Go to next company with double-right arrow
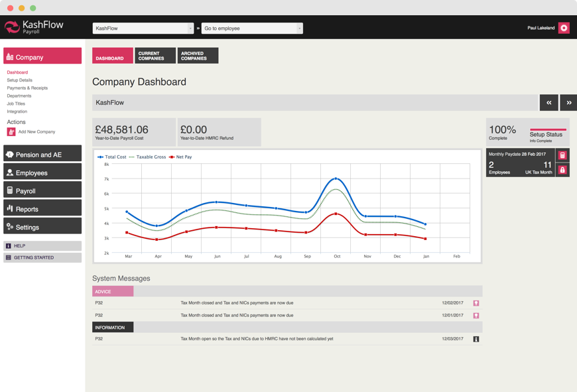Screen dimensions: 577x392 pyautogui.click(x=568, y=103)
